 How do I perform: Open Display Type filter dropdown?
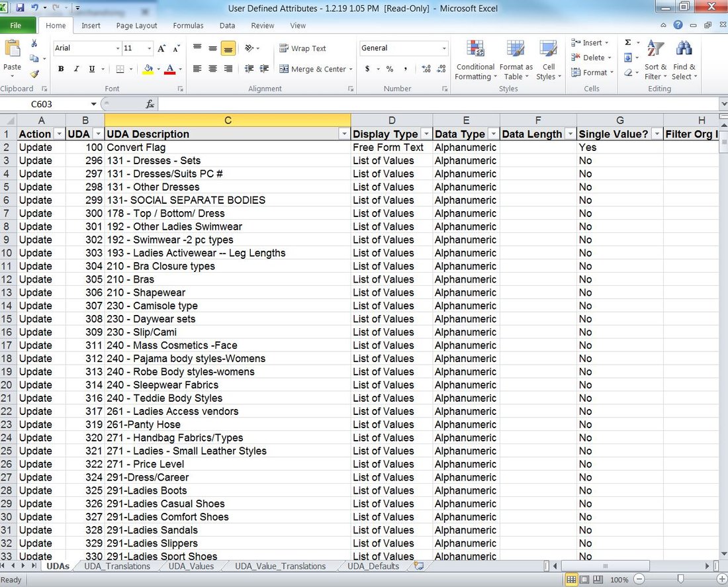click(x=426, y=134)
